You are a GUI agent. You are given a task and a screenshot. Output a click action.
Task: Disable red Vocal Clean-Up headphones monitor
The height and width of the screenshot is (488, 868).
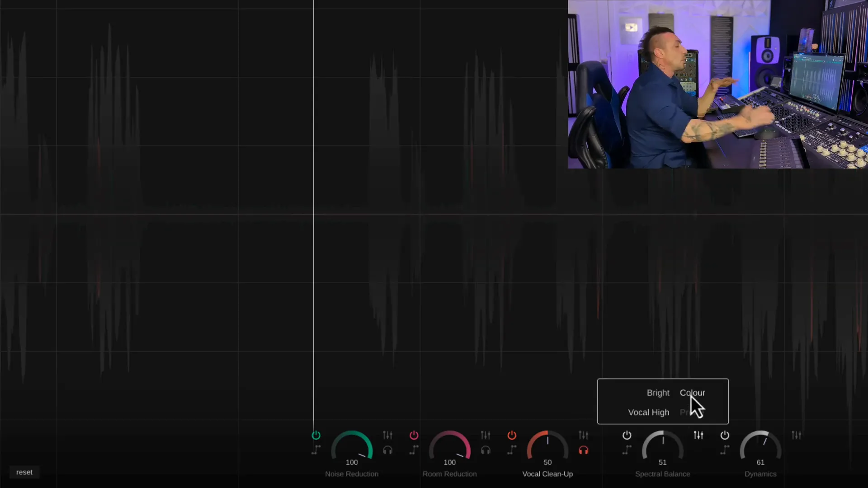click(x=583, y=450)
